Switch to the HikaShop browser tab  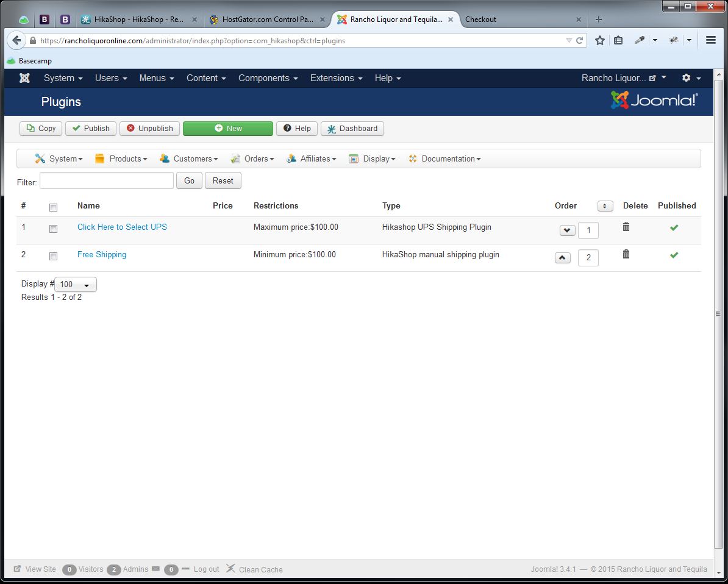(x=139, y=20)
